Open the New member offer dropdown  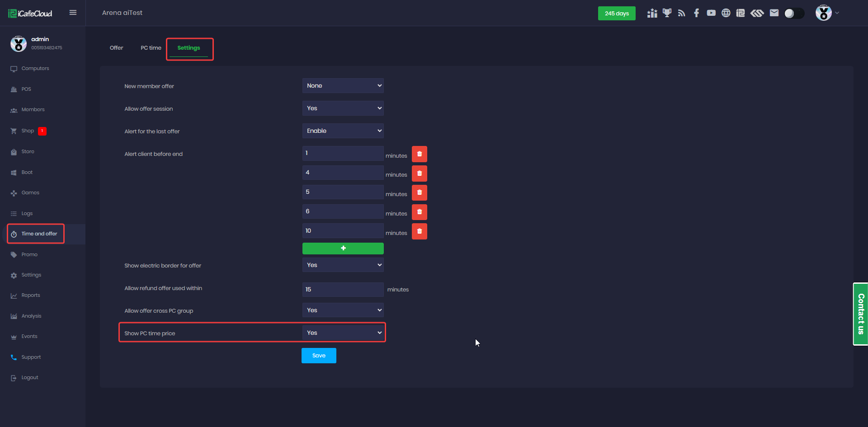click(343, 85)
